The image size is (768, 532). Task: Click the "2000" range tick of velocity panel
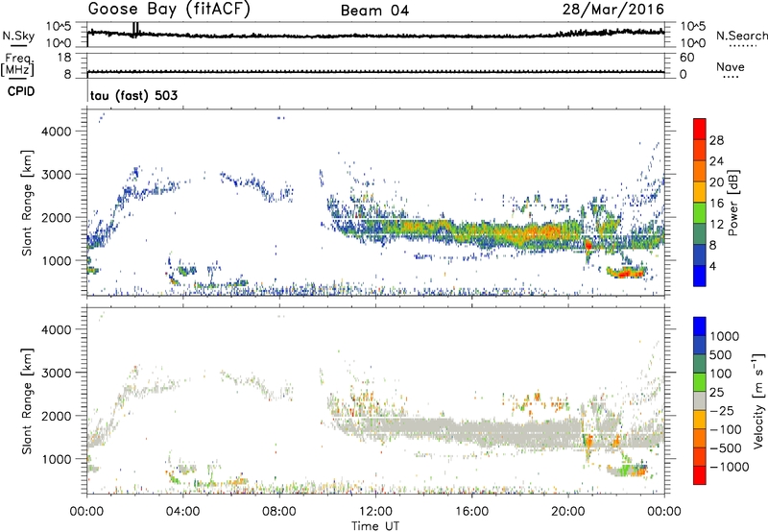57,416
